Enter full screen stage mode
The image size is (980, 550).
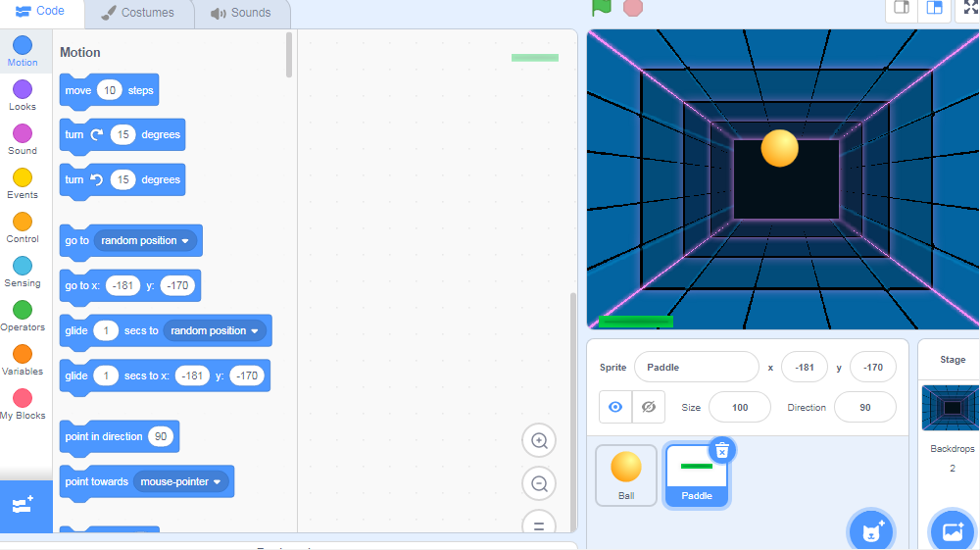[970, 9]
